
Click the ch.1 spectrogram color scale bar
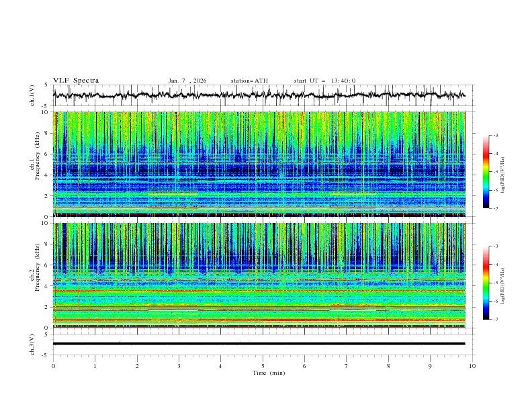coord(486,172)
